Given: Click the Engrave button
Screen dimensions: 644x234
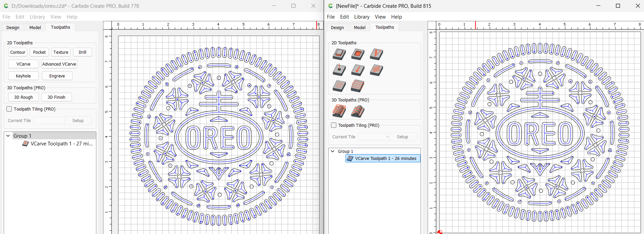Looking at the screenshot, I should tap(57, 76).
